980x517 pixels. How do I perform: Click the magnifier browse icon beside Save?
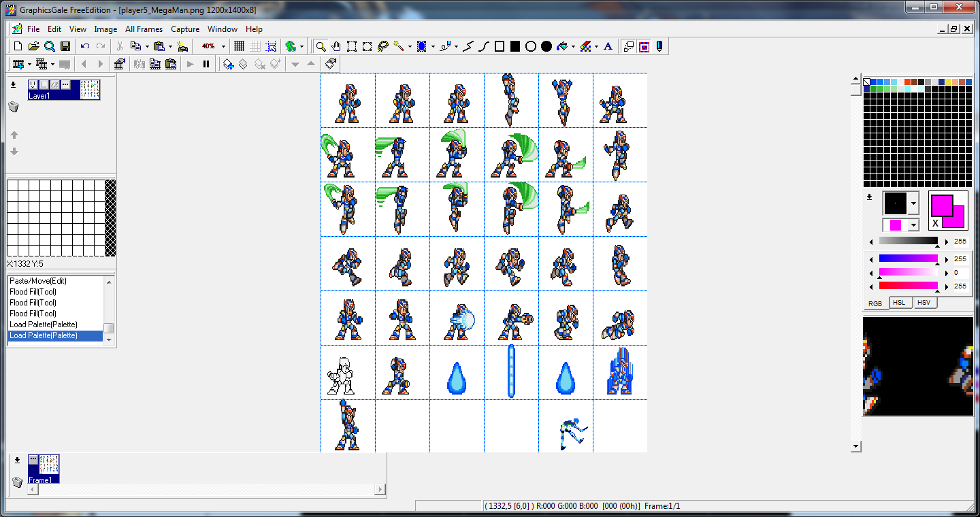tap(50, 46)
